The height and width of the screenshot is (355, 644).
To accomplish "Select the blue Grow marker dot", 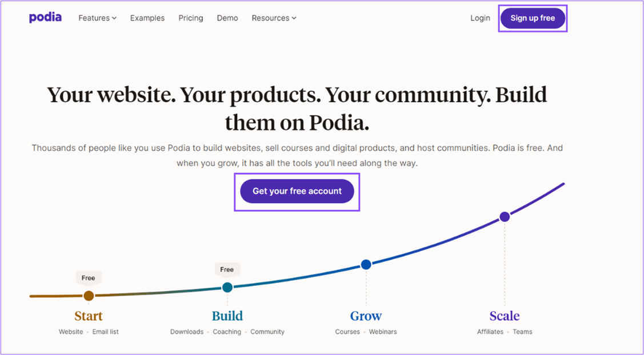I will click(x=366, y=264).
